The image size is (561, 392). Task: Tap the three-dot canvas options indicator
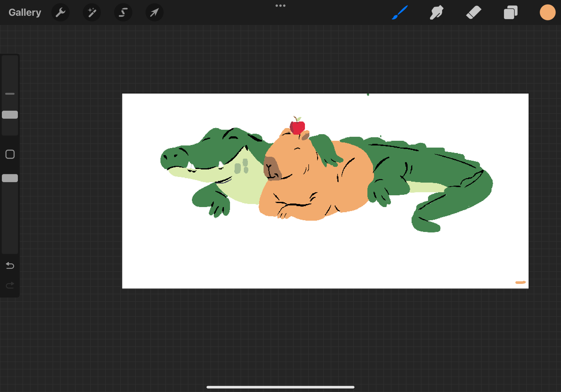[x=280, y=5]
